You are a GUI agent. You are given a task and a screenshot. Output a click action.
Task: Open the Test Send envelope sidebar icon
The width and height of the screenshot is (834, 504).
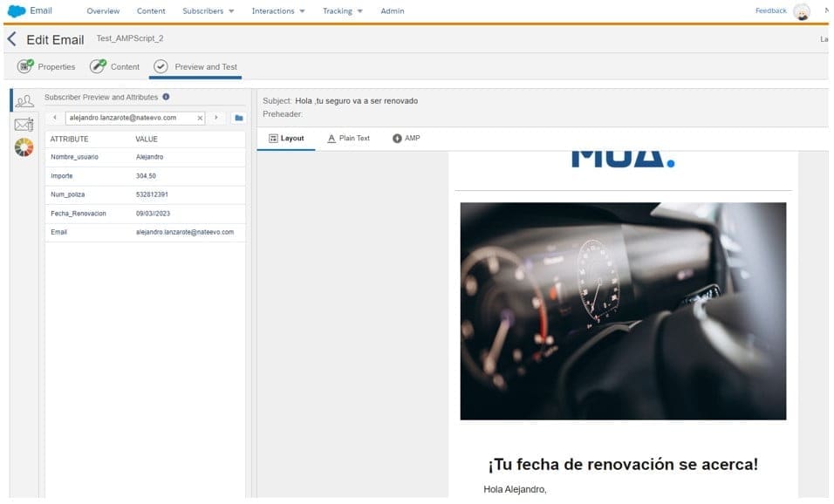[24, 125]
